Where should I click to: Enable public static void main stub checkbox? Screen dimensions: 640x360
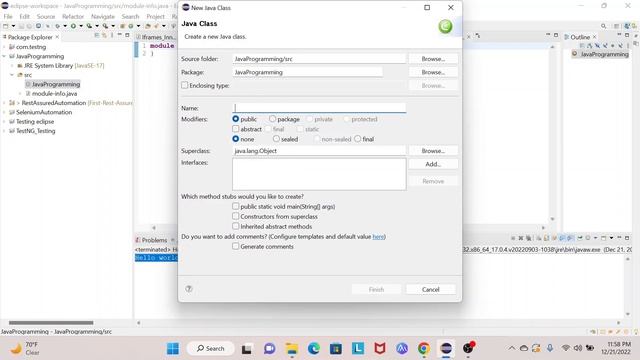click(236, 207)
